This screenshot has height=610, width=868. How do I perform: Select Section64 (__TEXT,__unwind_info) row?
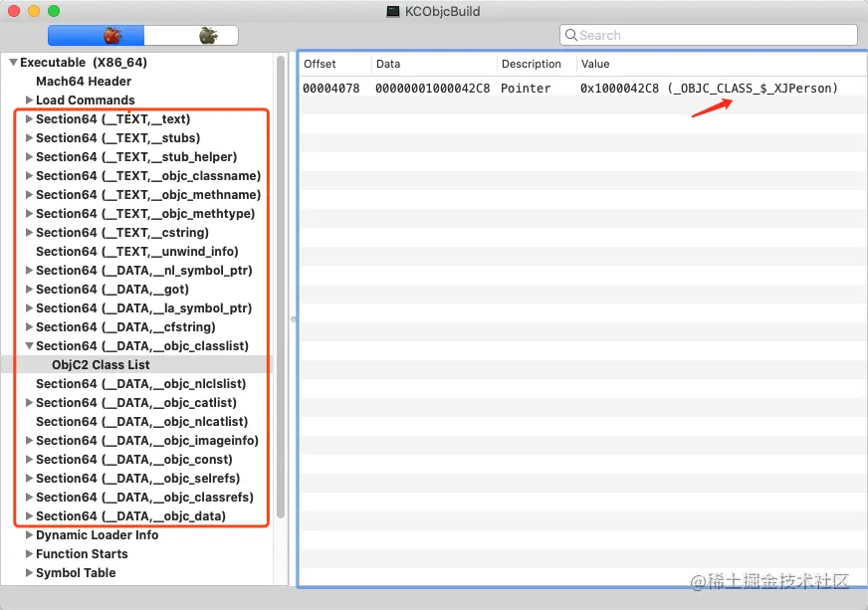[x=137, y=252]
